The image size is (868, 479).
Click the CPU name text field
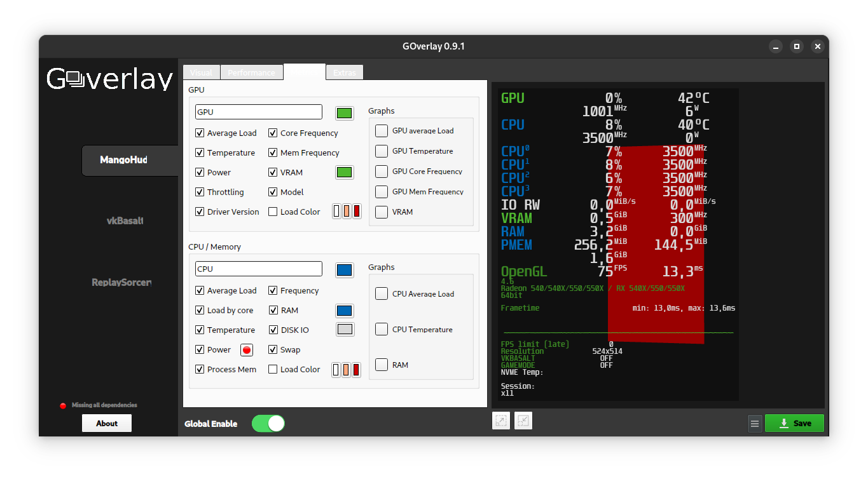[x=259, y=269]
